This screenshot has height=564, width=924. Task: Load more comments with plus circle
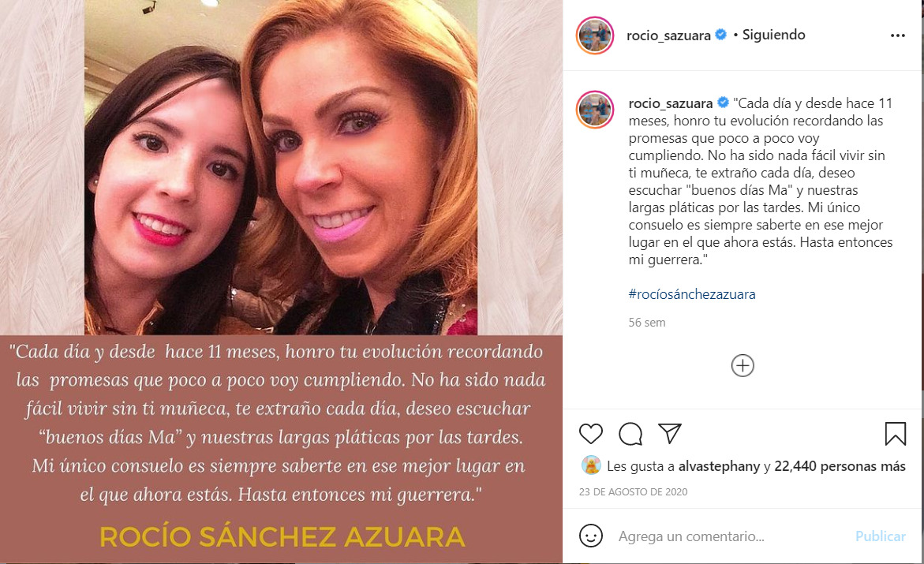[743, 366]
